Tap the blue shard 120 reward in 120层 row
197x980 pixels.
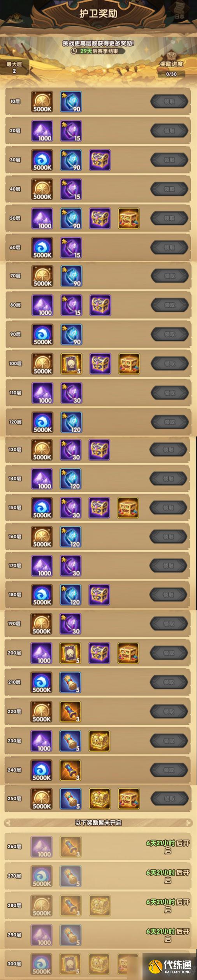[x=71, y=423]
